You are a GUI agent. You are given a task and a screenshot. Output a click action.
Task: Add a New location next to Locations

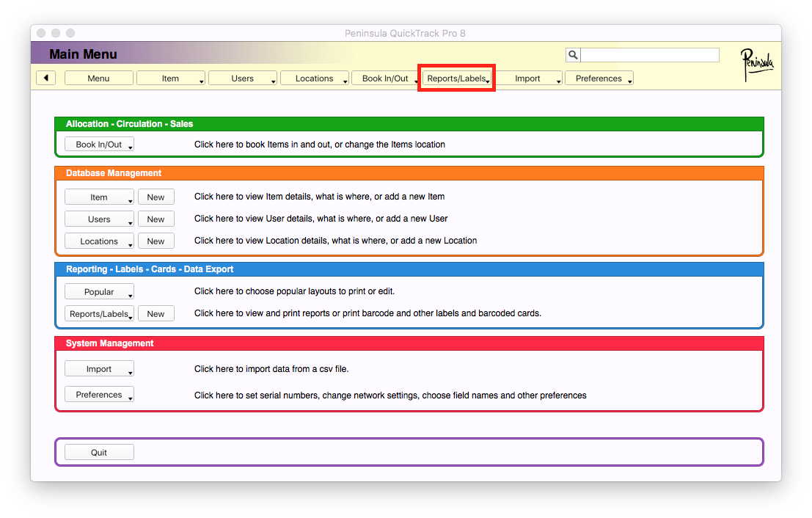[156, 241]
